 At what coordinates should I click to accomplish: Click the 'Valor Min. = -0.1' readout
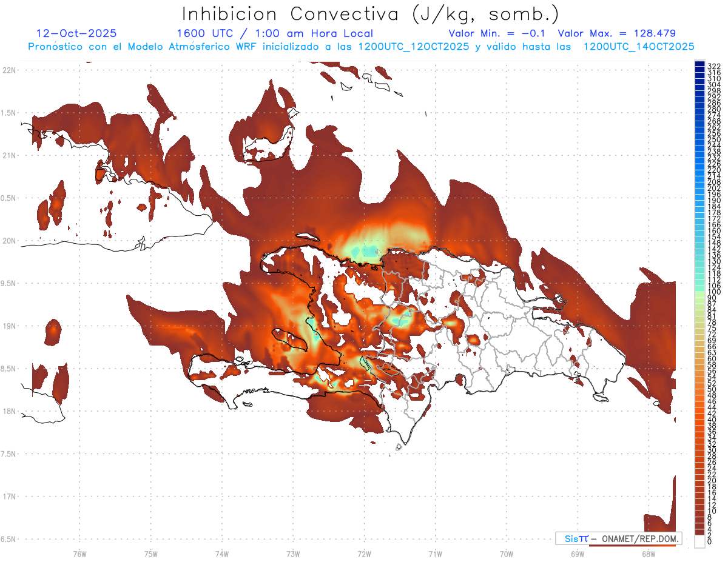[497, 33]
